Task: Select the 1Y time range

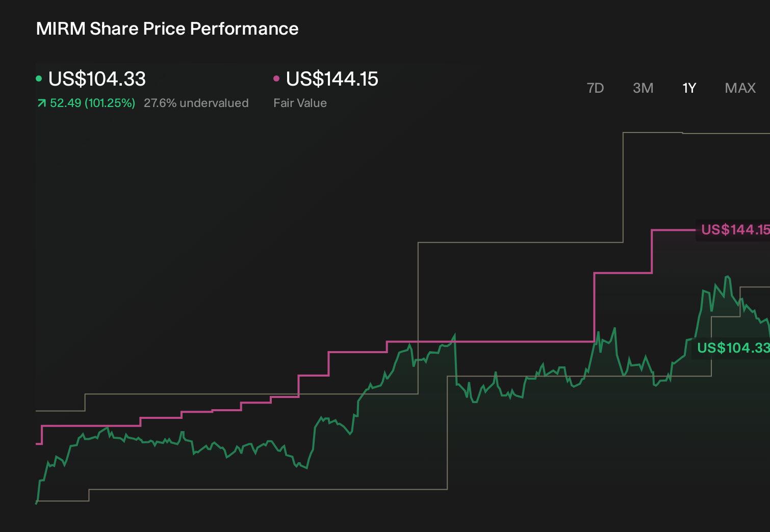Action: (x=689, y=88)
